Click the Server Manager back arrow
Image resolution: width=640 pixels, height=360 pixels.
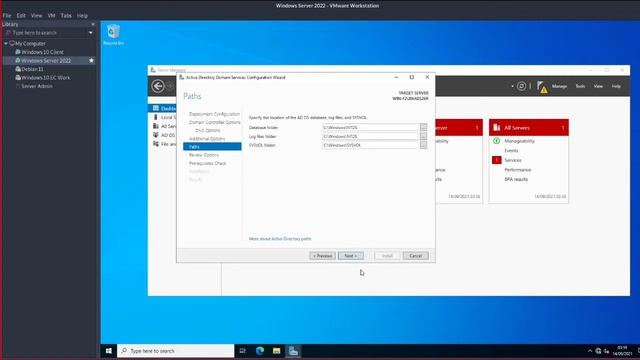click(x=158, y=86)
